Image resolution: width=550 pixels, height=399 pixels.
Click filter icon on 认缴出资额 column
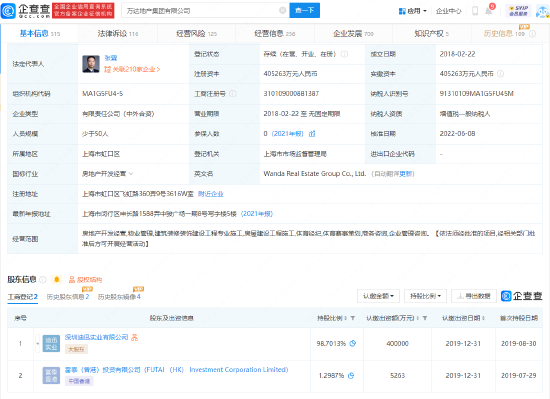425,318
